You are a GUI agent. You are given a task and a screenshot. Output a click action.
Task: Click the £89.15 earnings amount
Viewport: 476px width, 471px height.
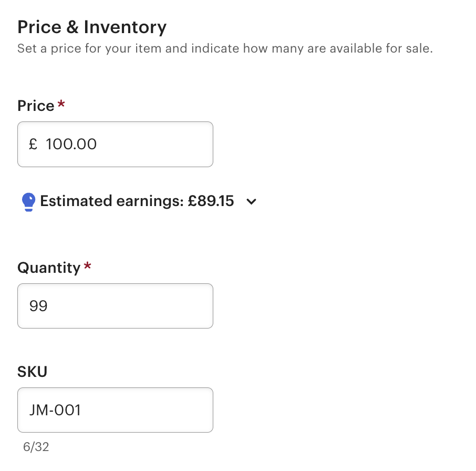click(211, 201)
